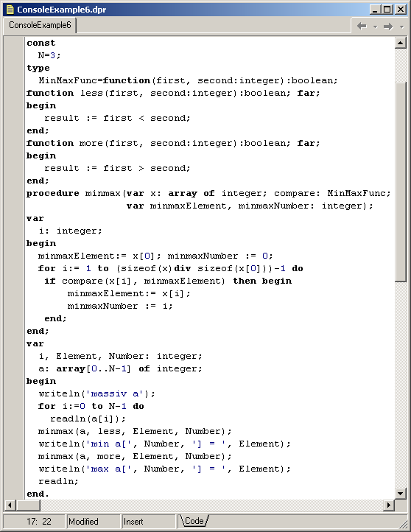Screen dimensions: 411x532
Task: Click the 'procedure minmax' declaration line
Action: click(209, 193)
